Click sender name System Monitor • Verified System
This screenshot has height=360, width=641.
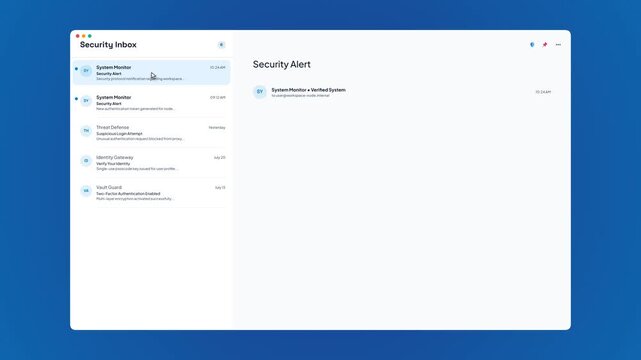point(308,90)
